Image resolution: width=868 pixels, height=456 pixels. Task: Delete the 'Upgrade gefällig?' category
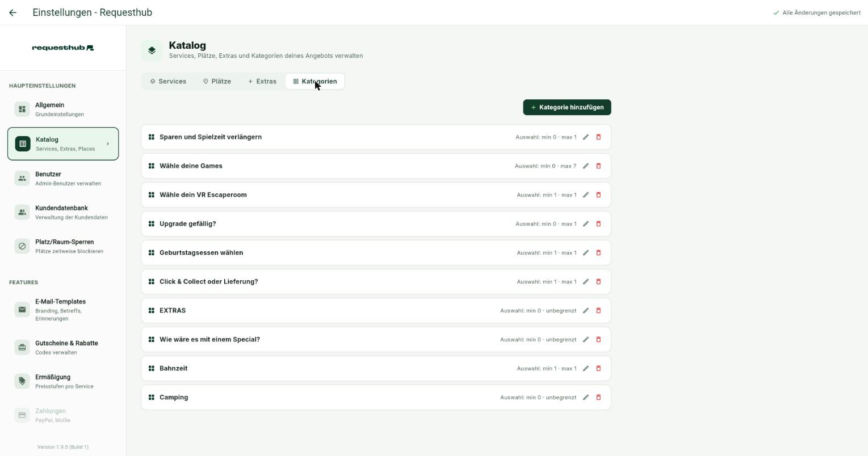point(598,224)
